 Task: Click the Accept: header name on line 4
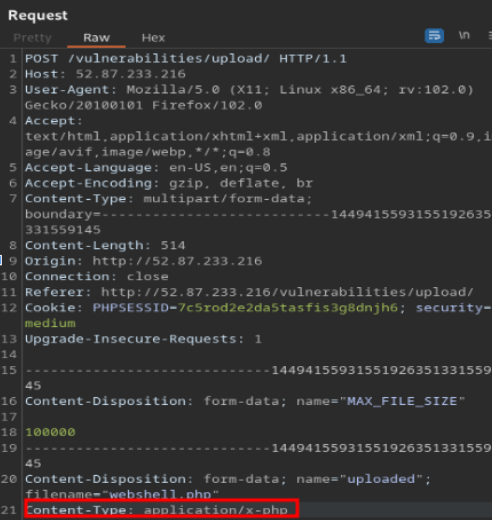(x=54, y=121)
